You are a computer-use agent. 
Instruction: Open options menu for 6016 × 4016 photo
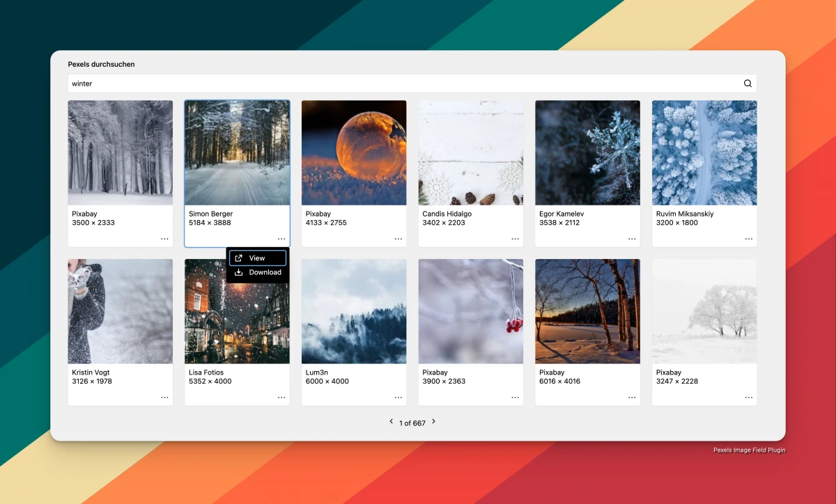632,397
